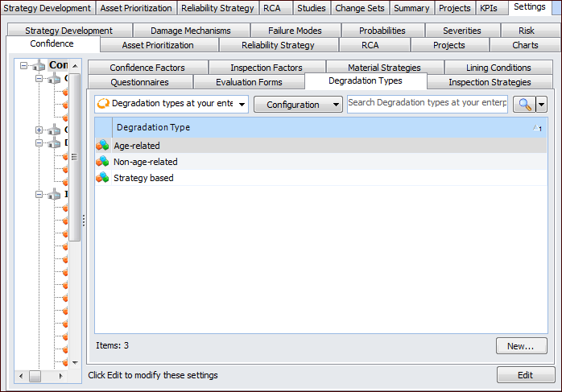Open the Failure Modes settings tab
562x392 pixels.
tap(295, 31)
